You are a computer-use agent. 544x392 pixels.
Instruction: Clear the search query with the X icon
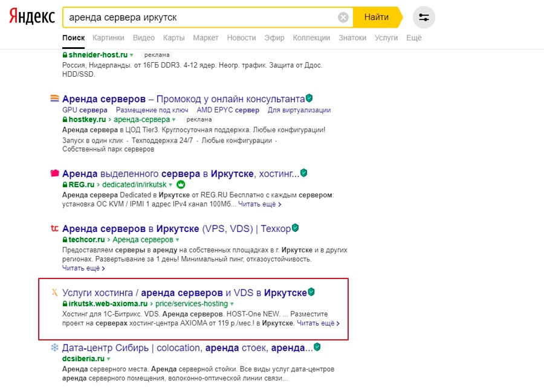tap(343, 18)
